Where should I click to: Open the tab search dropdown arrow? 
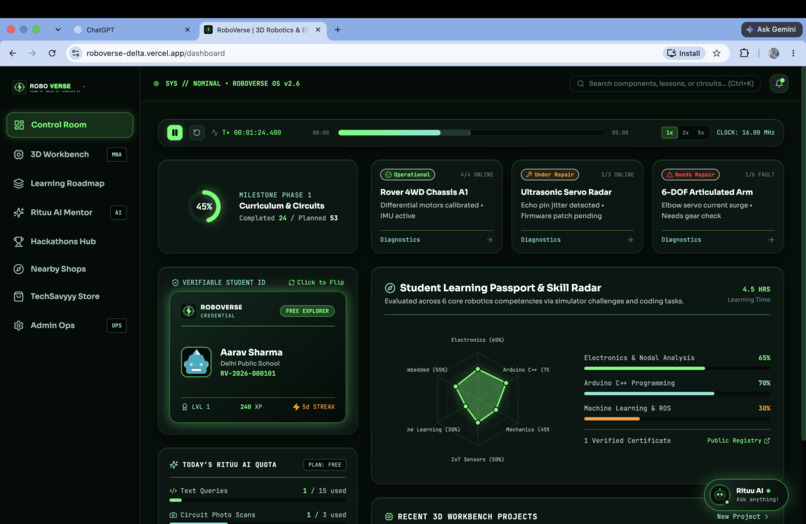tap(58, 30)
